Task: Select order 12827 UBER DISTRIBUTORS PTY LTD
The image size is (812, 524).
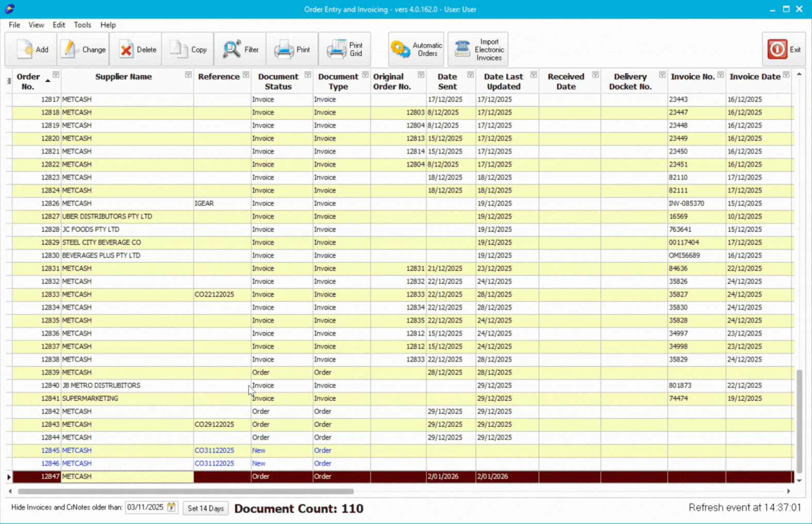Action: [402, 217]
